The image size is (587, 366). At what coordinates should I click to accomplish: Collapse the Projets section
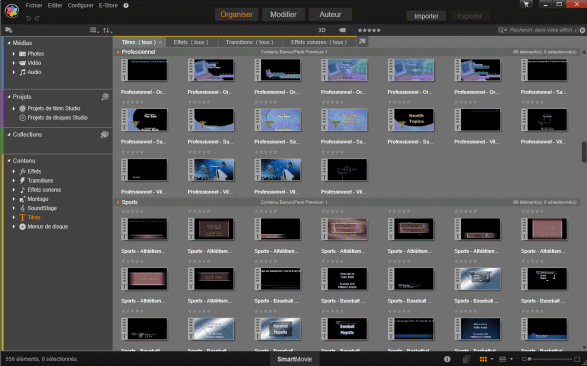[9, 97]
